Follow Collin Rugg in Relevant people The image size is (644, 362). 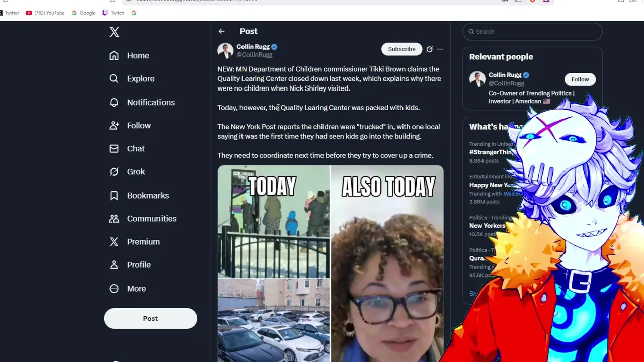[x=580, y=79]
